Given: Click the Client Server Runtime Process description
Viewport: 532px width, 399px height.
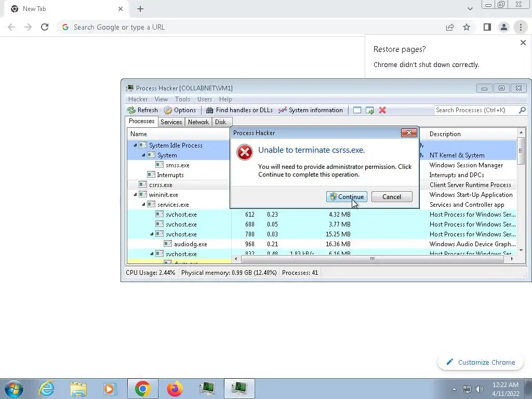Looking at the screenshot, I should 470,185.
